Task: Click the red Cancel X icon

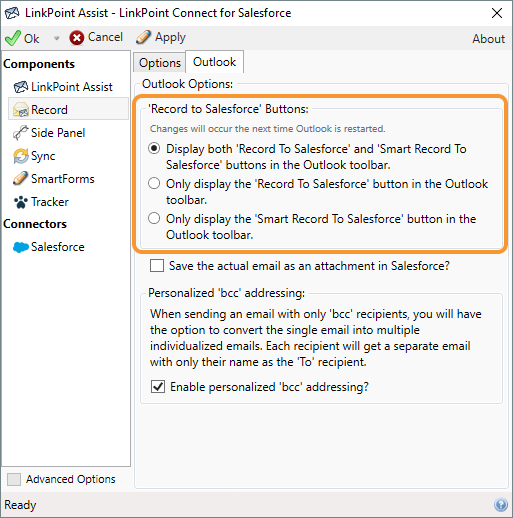Action: click(77, 38)
